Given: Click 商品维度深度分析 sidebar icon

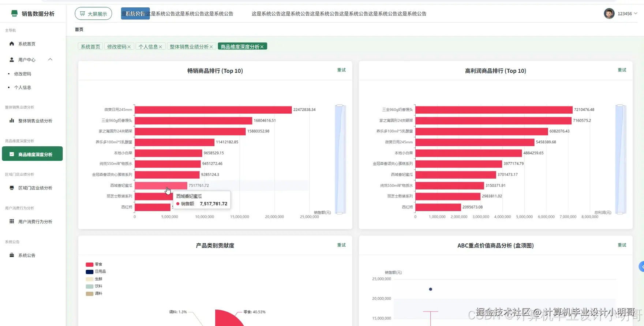Looking at the screenshot, I should 12,154.
